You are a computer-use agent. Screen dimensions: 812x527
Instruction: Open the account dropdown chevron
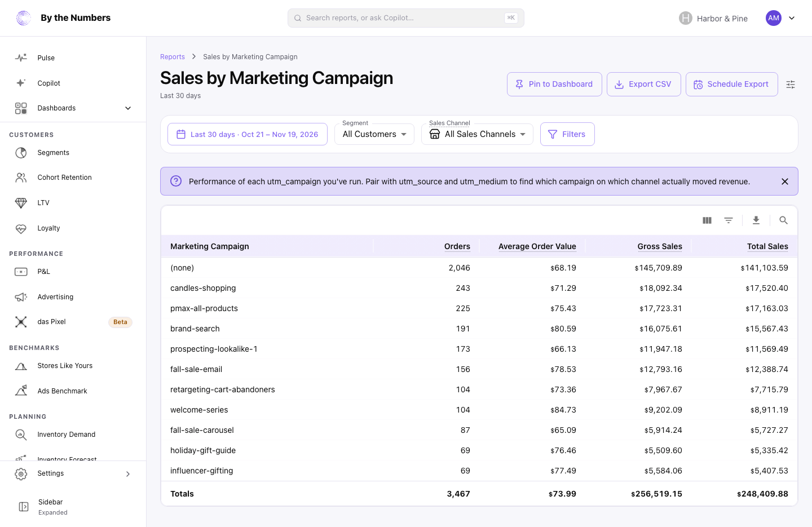tap(792, 18)
